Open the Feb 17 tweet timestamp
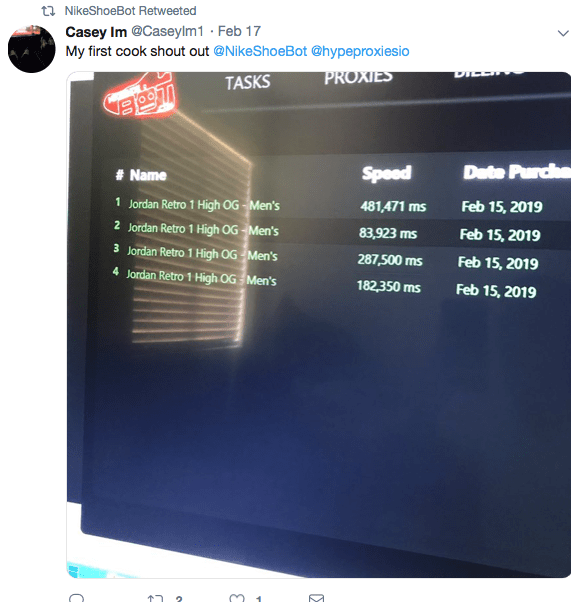571x602 pixels. tap(239, 31)
